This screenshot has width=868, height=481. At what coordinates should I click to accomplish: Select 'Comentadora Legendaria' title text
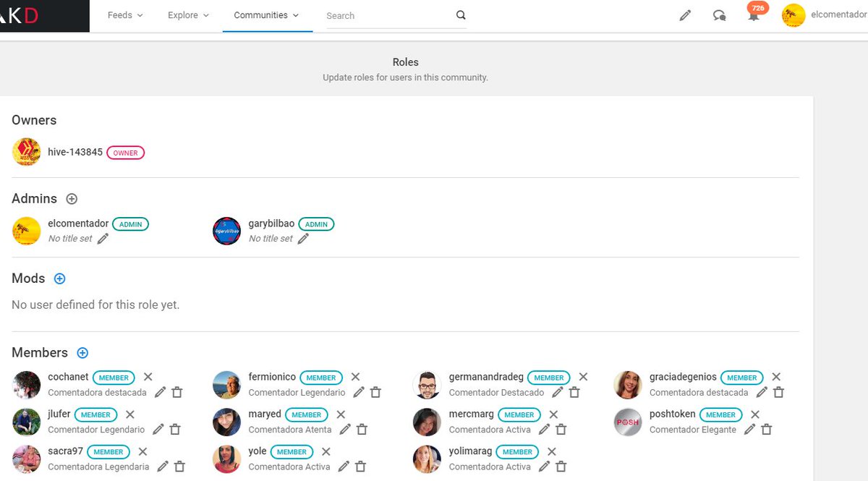click(x=98, y=467)
